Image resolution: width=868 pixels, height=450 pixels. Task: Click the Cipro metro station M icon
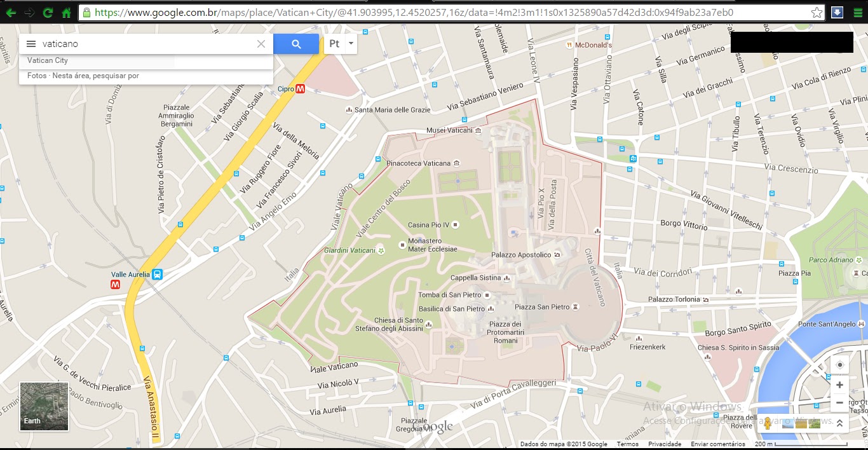click(x=301, y=89)
